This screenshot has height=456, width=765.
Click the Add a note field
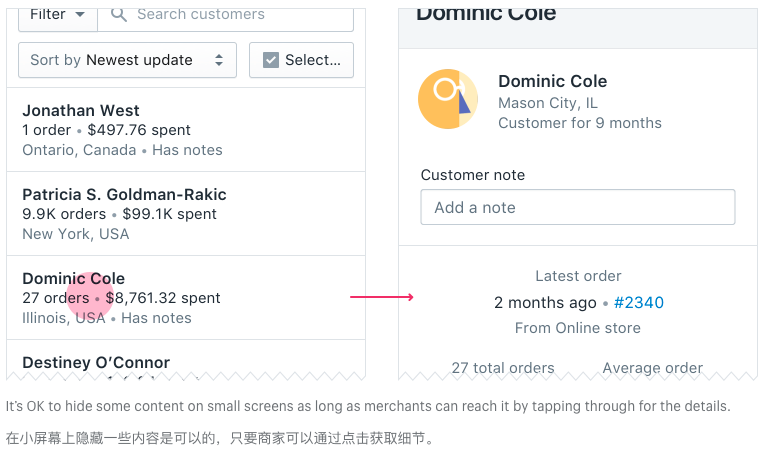click(578, 207)
